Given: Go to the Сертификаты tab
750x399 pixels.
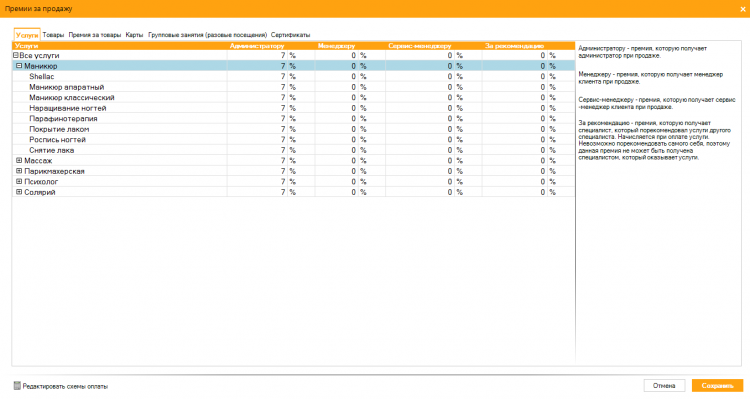Looking at the screenshot, I should click(290, 35).
